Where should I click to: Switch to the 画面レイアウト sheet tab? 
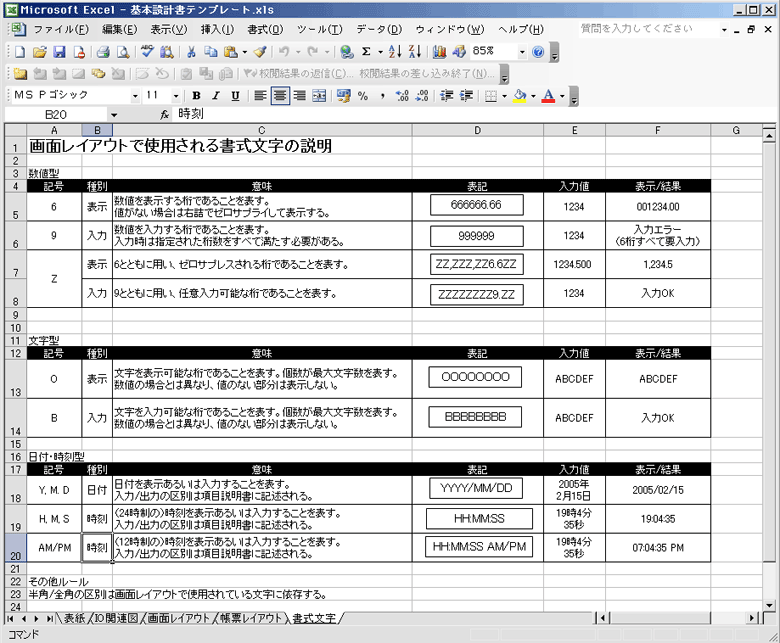click(179, 618)
